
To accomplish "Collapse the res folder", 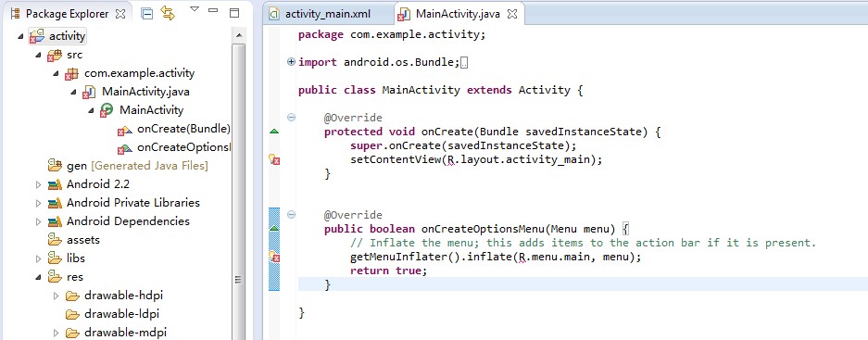I will tap(38, 277).
